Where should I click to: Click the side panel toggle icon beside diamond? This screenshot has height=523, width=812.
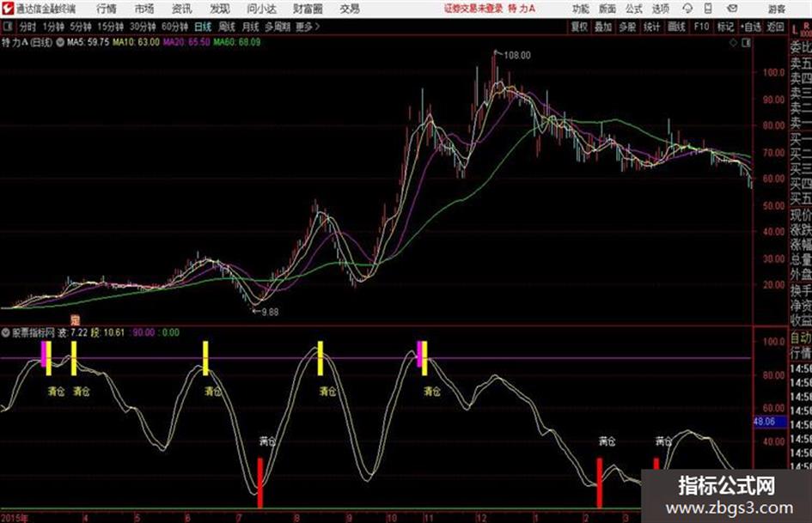coord(746,43)
